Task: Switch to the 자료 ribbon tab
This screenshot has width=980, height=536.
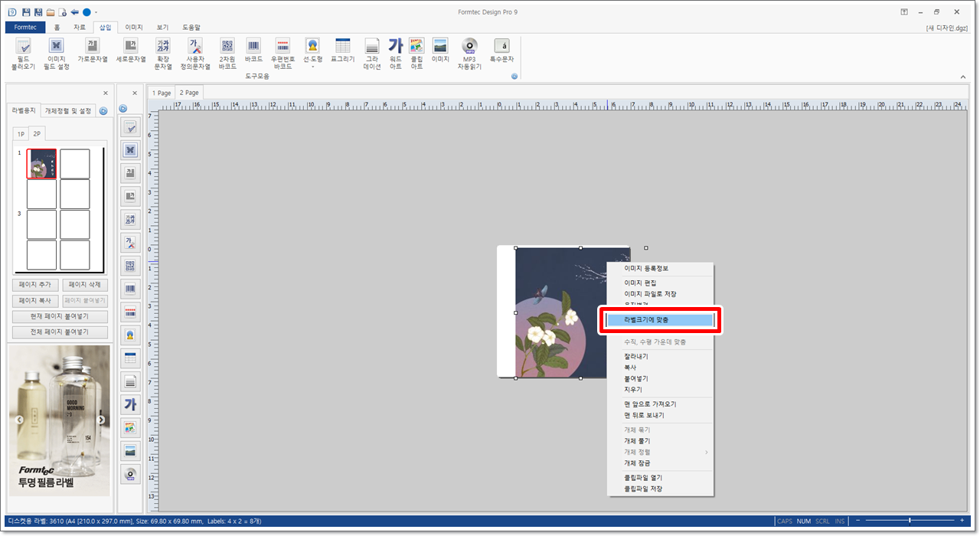Action: [x=80, y=28]
